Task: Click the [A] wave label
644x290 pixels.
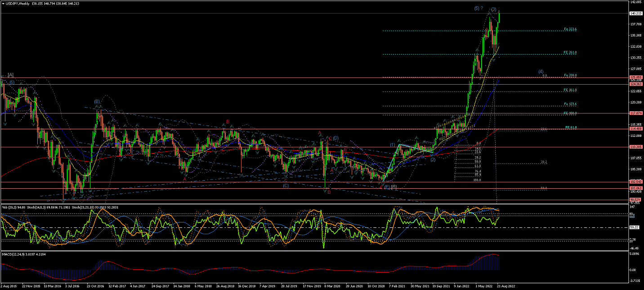Action: click(11, 75)
